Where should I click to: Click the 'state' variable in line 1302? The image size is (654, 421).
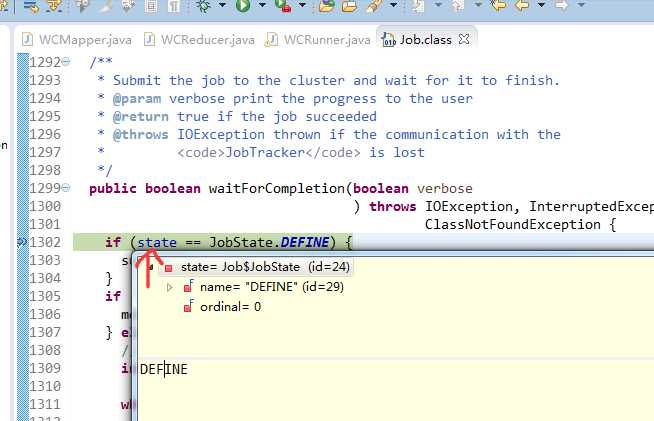click(x=157, y=242)
